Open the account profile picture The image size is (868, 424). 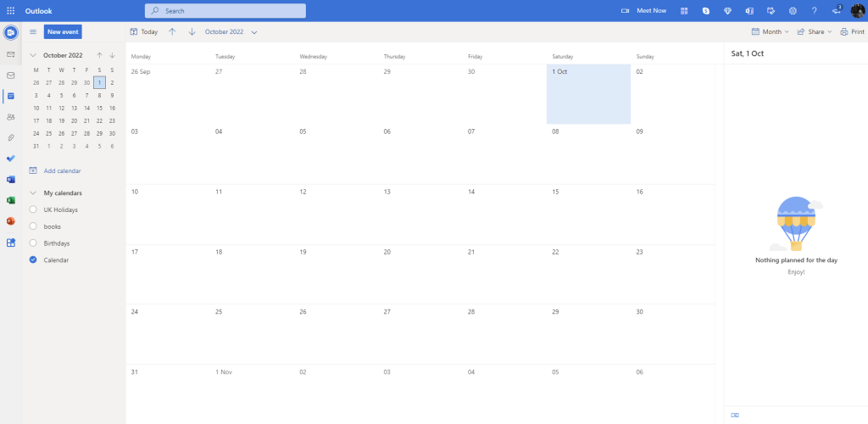pyautogui.click(x=858, y=10)
